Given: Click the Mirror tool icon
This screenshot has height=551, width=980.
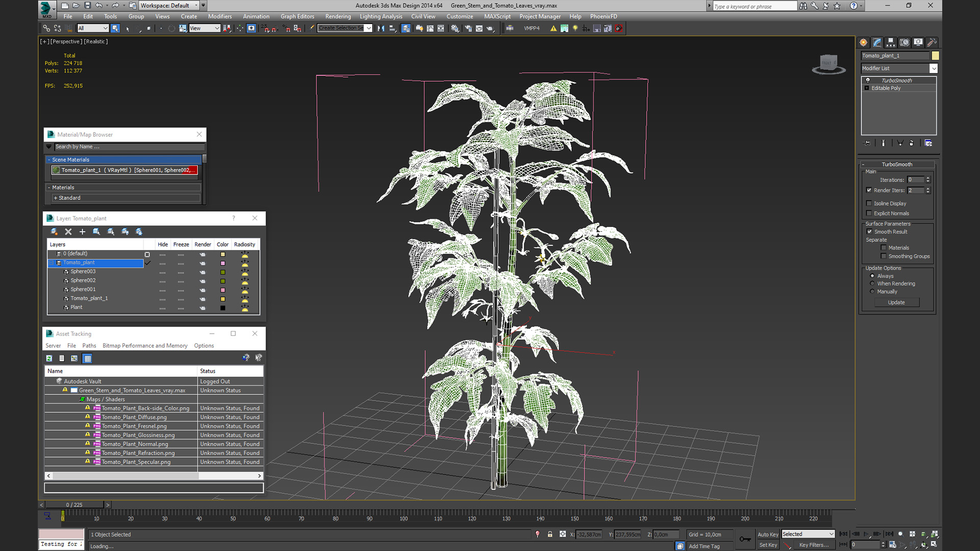Looking at the screenshot, I should [x=381, y=29].
